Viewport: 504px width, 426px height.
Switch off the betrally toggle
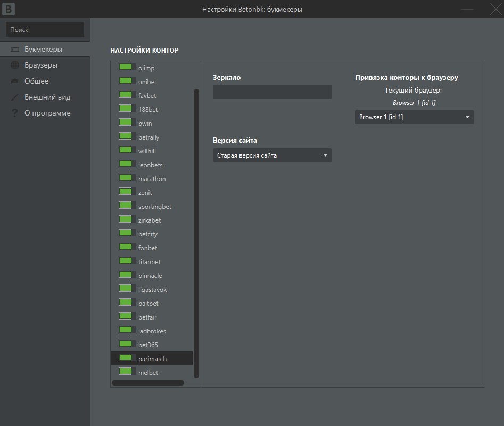pos(127,136)
